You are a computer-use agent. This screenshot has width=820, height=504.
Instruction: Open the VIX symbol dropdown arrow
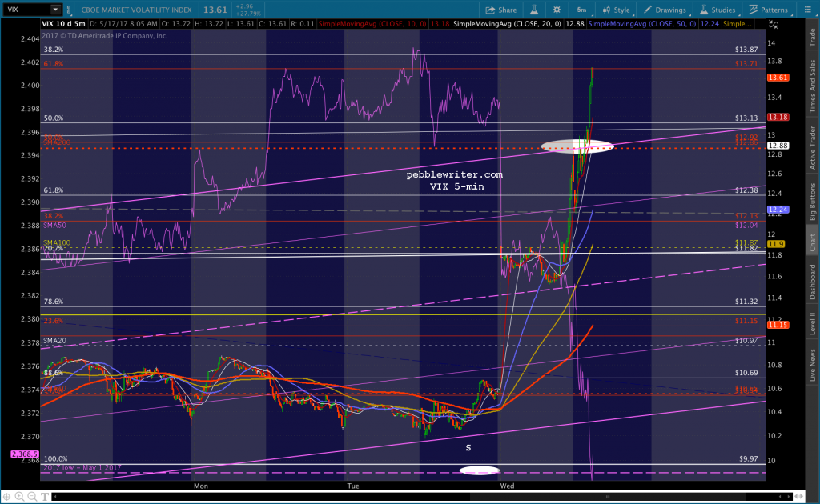click(x=55, y=10)
